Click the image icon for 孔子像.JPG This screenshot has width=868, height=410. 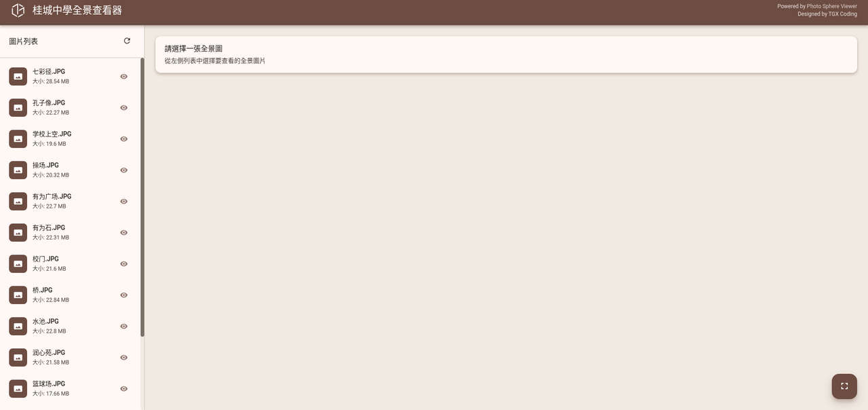[18, 107]
